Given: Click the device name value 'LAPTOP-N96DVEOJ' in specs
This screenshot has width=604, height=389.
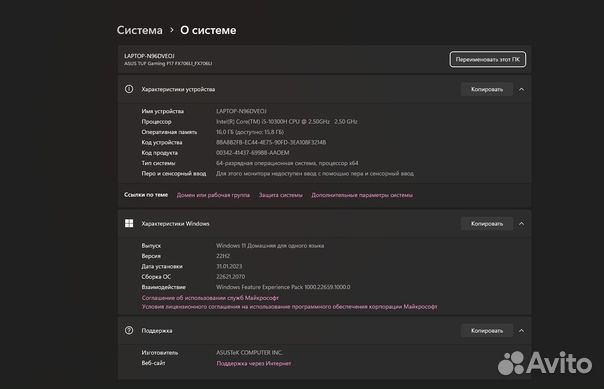Looking at the screenshot, I should tap(241, 111).
